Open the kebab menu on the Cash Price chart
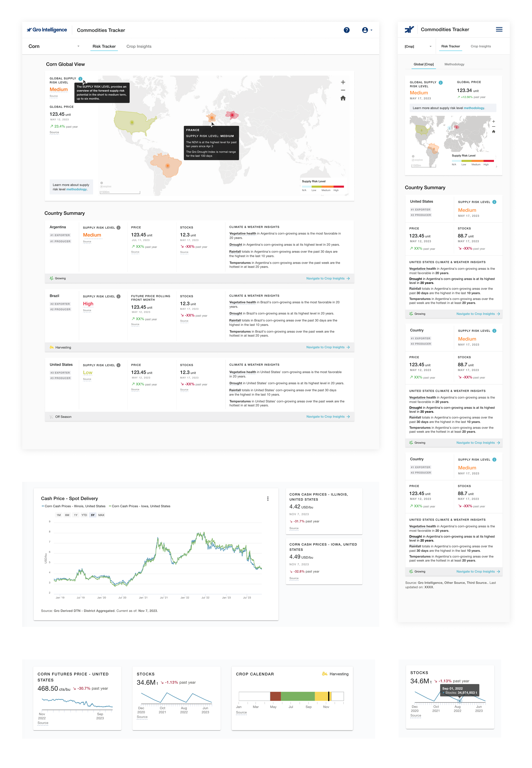The image size is (532, 768). (268, 499)
